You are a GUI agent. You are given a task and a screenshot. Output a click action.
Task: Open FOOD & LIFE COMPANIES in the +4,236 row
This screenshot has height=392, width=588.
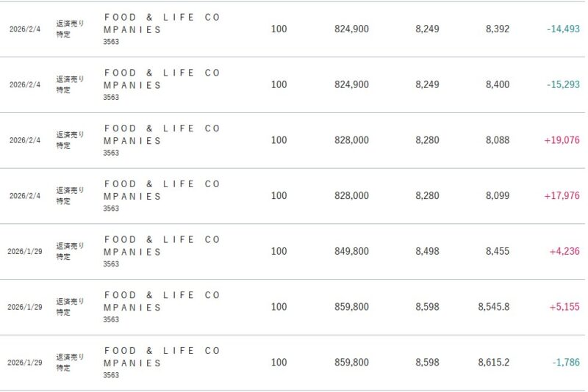click(x=162, y=246)
